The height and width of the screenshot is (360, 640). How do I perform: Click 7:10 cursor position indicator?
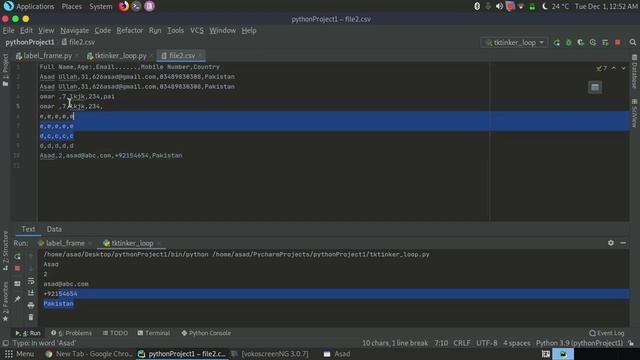(x=441, y=343)
